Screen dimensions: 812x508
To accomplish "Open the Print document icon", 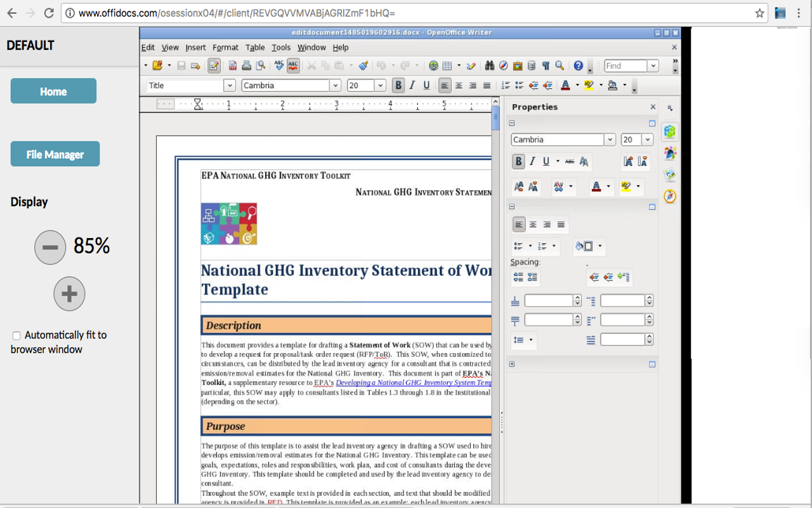I will pos(245,65).
